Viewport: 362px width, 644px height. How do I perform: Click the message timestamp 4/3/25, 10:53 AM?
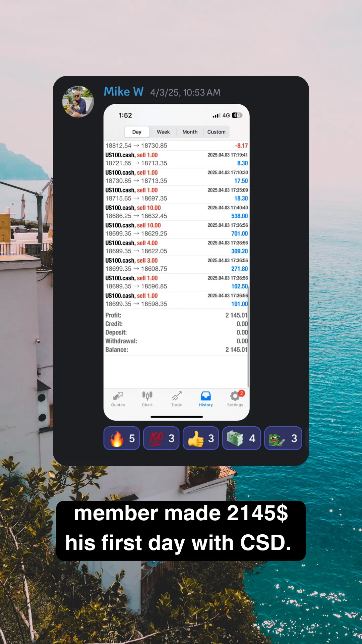(185, 93)
